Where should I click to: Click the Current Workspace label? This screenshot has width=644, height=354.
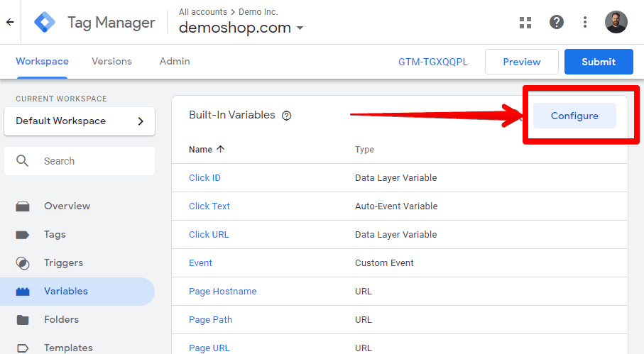61,99
